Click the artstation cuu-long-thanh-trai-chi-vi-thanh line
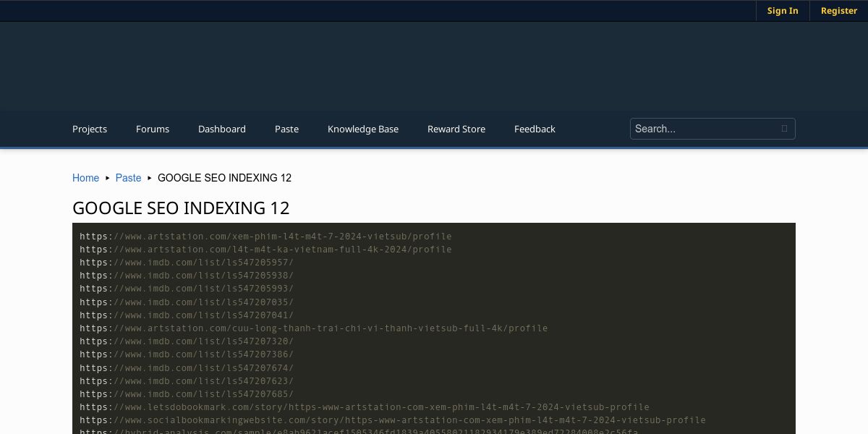The width and height of the screenshot is (868, 434). click(314, 328)
